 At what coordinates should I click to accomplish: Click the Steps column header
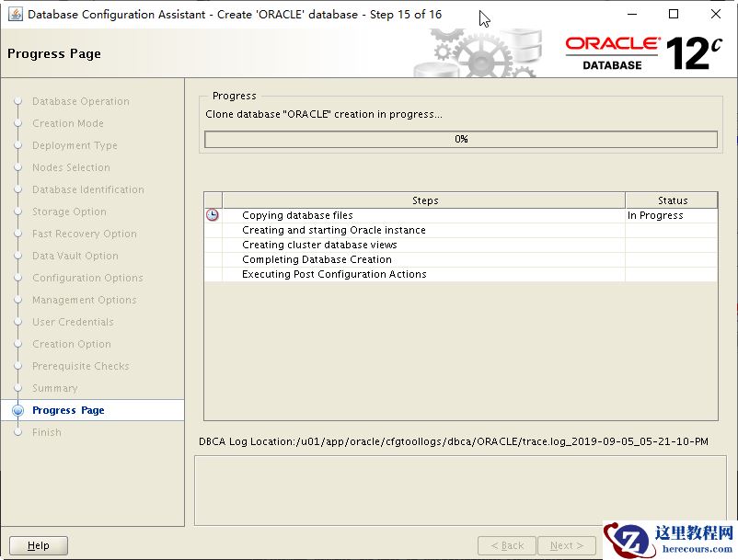[424, 200]
